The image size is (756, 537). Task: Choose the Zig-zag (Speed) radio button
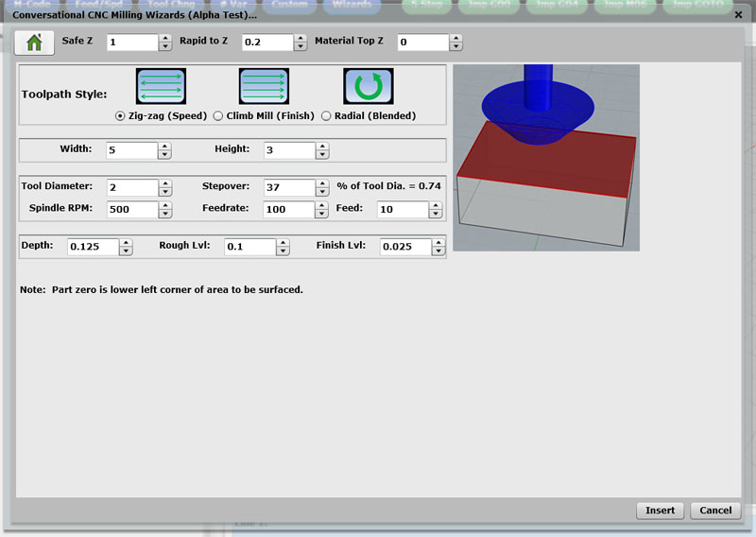coord(120,115)
